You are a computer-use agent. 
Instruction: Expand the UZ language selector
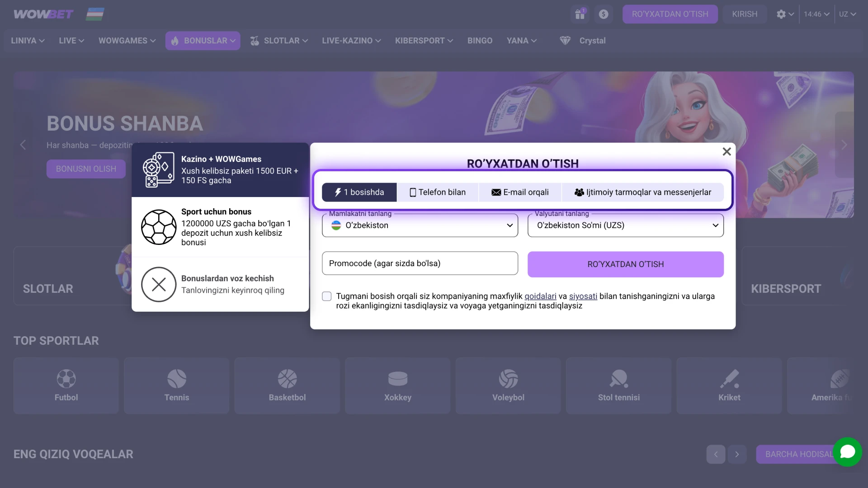[x=847, y=14]
